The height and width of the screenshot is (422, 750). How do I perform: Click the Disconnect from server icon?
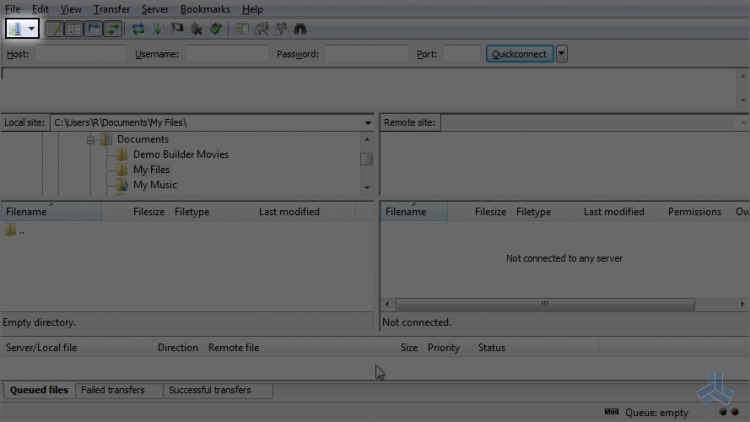click(197, 29)
